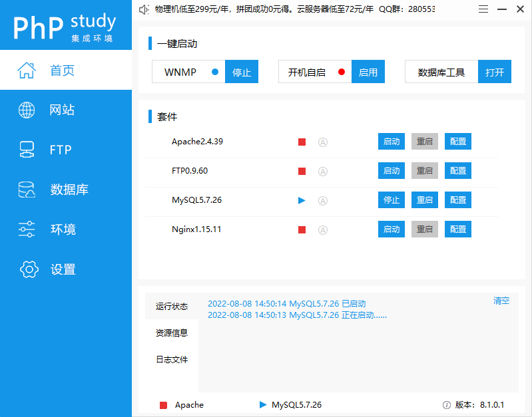Click the environment sliders icon
The width and height of the screenshot is (532, 417).
(x=27, y=229)
